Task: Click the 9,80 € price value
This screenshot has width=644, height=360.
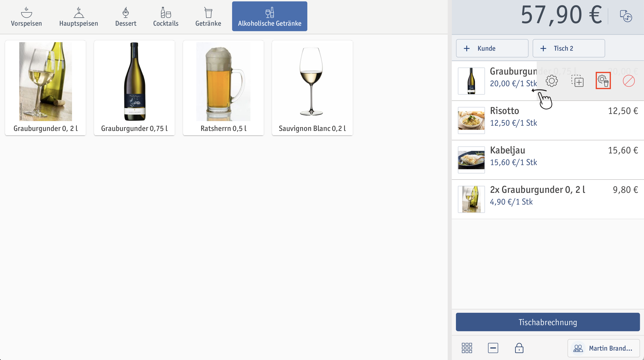Action: point(625,190)
